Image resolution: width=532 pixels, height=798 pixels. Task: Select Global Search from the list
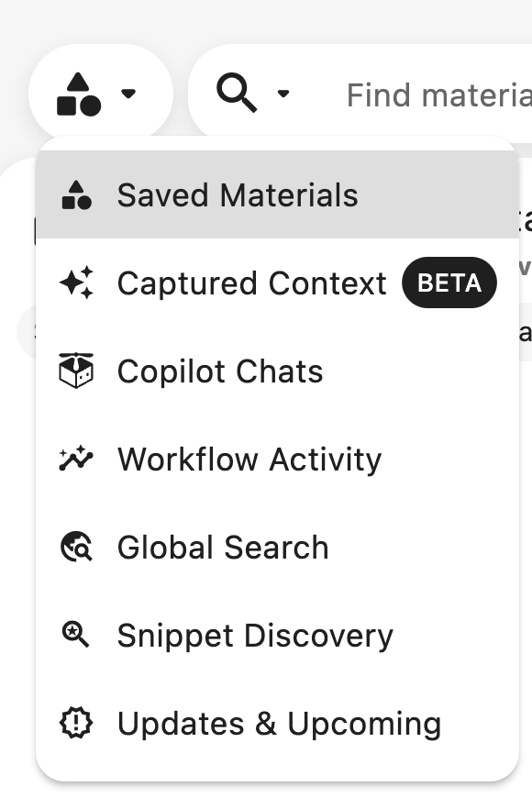(x=223, y=547)
